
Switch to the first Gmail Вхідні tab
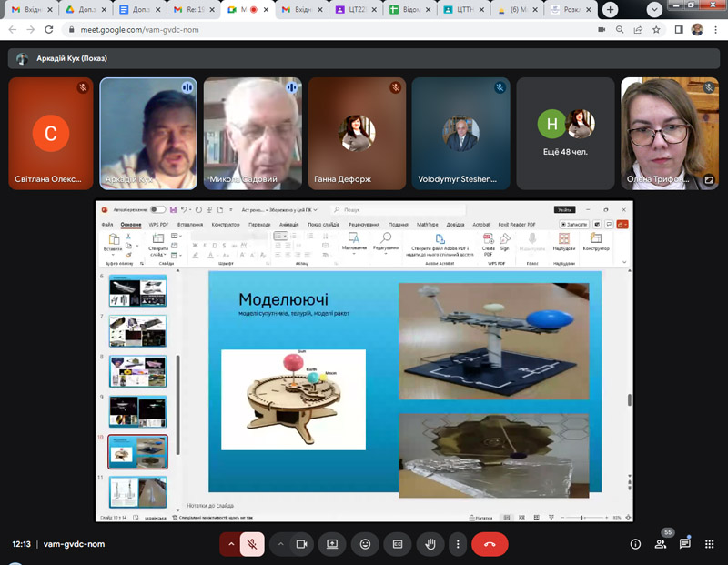(x=27, y=9)
